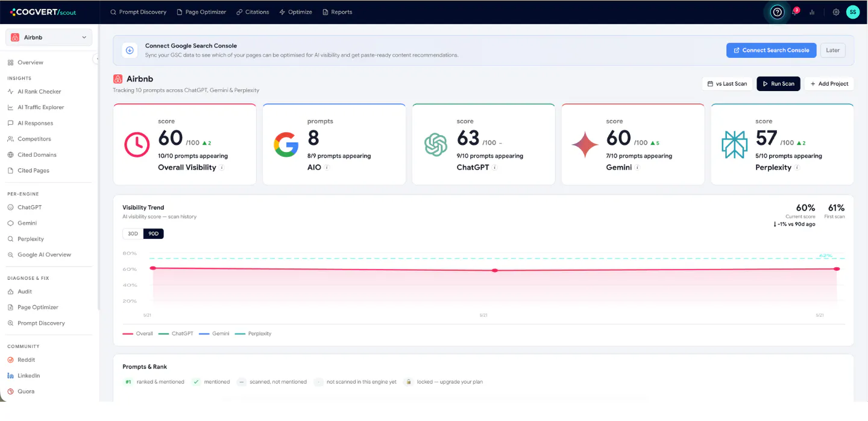Click the ChatGPT logo on score card
Screen dimensions: 868x421
pos(436,145)
